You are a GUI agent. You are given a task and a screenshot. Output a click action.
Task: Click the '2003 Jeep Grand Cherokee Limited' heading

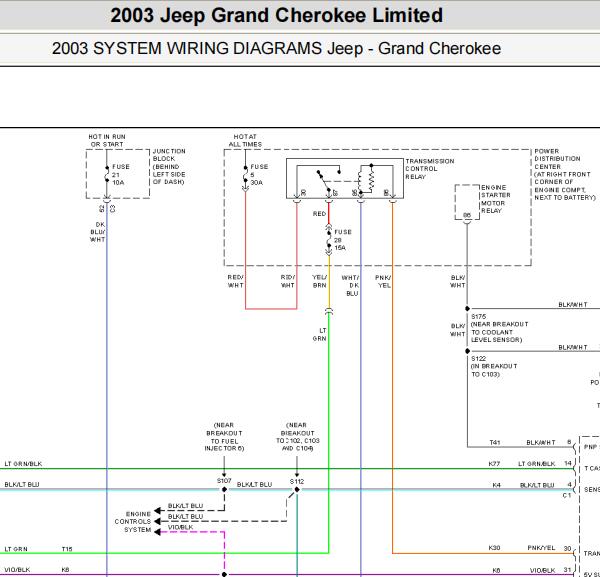click(277, 15)
